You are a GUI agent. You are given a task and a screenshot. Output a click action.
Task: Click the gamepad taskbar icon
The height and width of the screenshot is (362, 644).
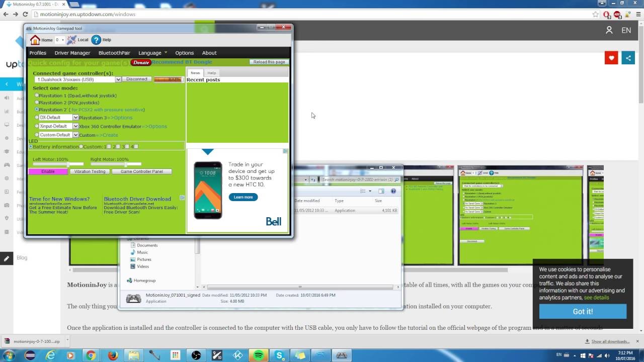click(x=342, y=355)
